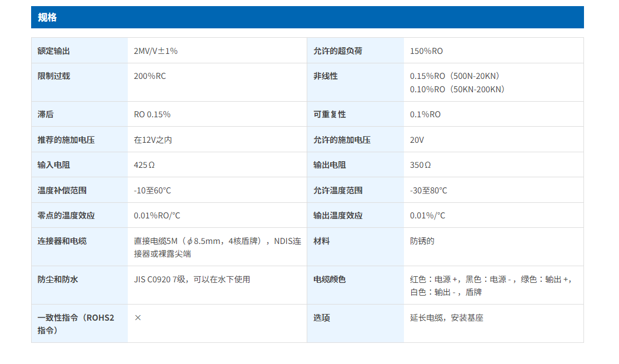The width and height of the screenshot is (619, 364).
Task: Click the value 150%RO
Action: (x=426, y=51)
